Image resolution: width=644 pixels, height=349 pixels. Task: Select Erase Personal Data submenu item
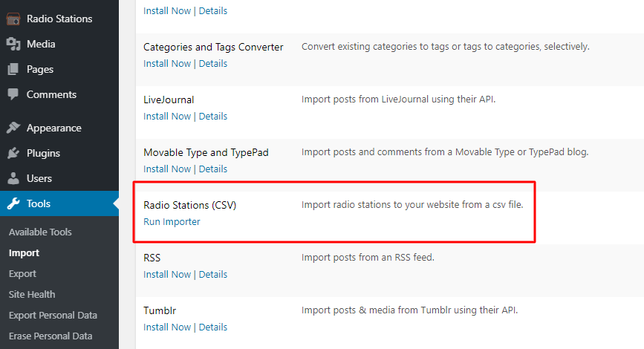tap(51, 336)
